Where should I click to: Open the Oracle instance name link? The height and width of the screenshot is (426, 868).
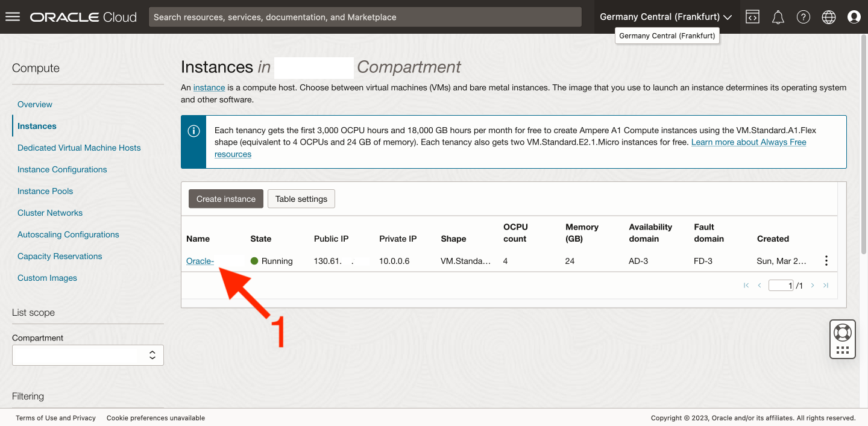coord(200,261)
